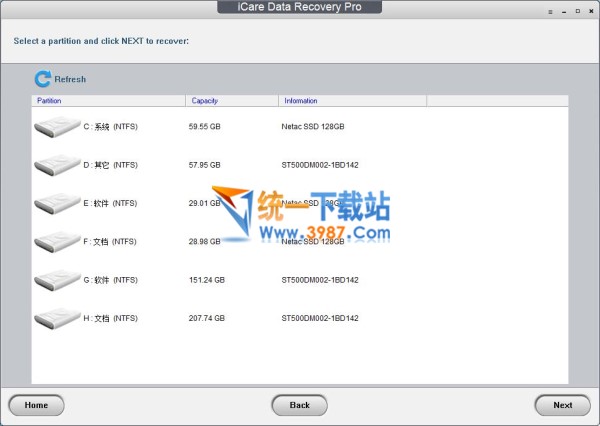
Task: Minimize the iCare Data Recovery window
Action: pyautogui.click(x=564, y=12)
